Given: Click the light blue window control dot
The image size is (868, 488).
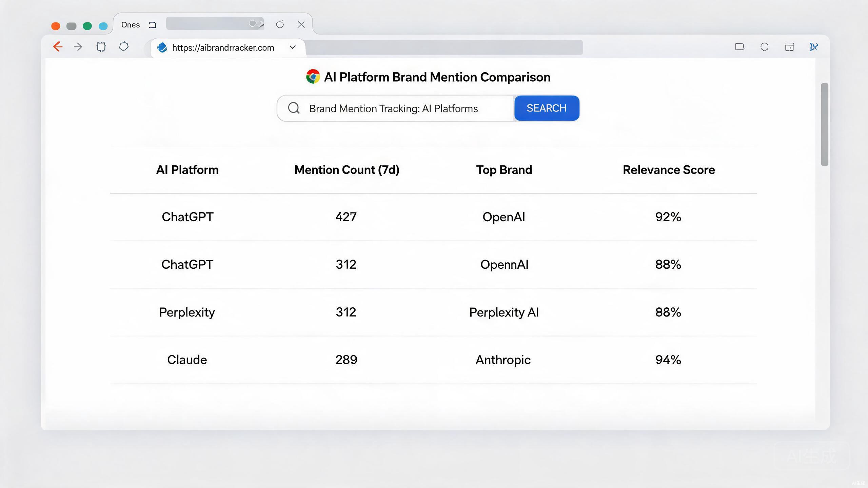Looking at the screenshot, I should coord(103,26).
